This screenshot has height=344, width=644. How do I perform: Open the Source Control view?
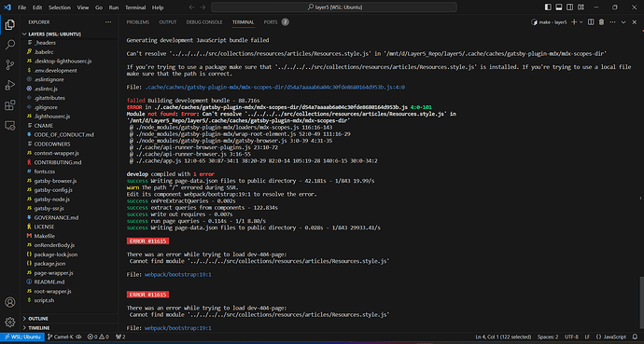tap(10, 64)
